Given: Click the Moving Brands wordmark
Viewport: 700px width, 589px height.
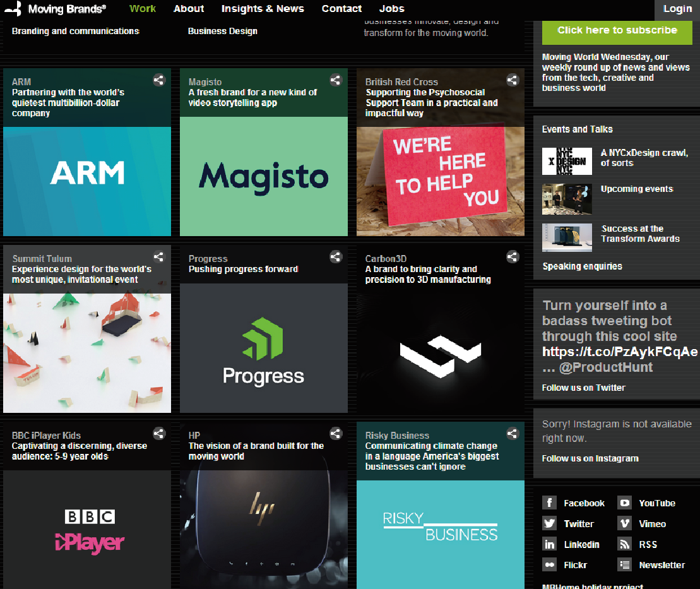Looking at the screenshot, I should [67, 9].
